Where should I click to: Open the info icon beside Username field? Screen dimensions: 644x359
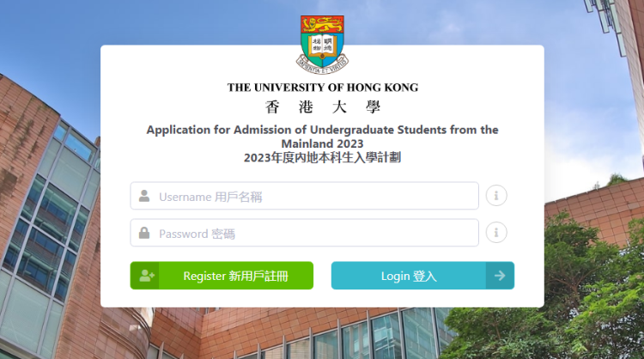pyautogui.click(x=496, y=196)
